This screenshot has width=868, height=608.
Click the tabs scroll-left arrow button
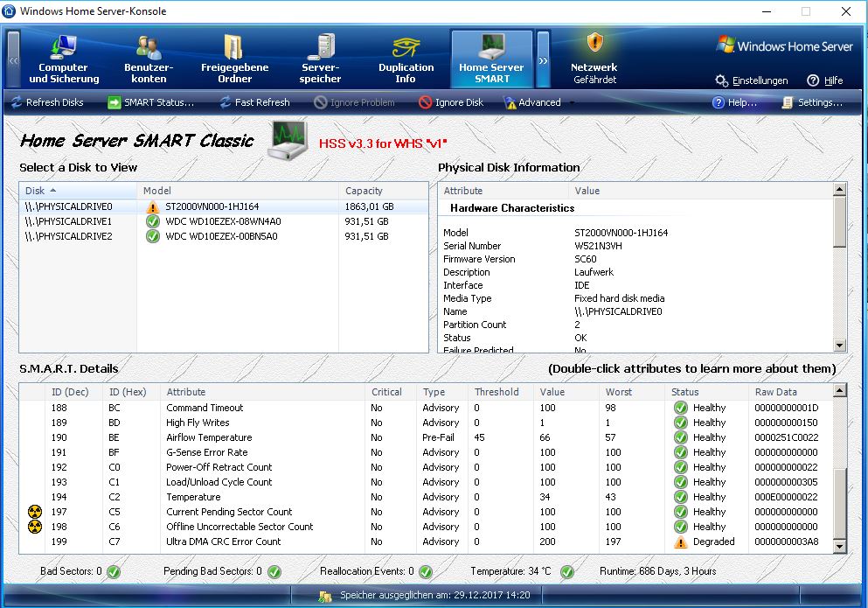click(x=13, y=59)
